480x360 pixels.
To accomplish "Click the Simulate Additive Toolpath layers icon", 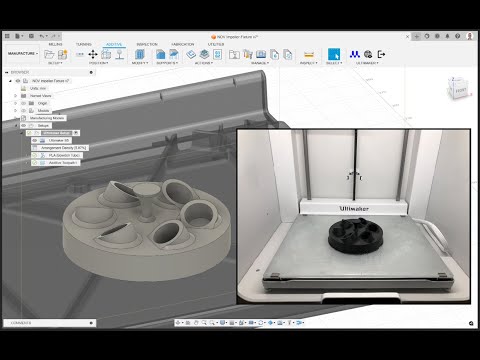I will click(x=204, y=54).
